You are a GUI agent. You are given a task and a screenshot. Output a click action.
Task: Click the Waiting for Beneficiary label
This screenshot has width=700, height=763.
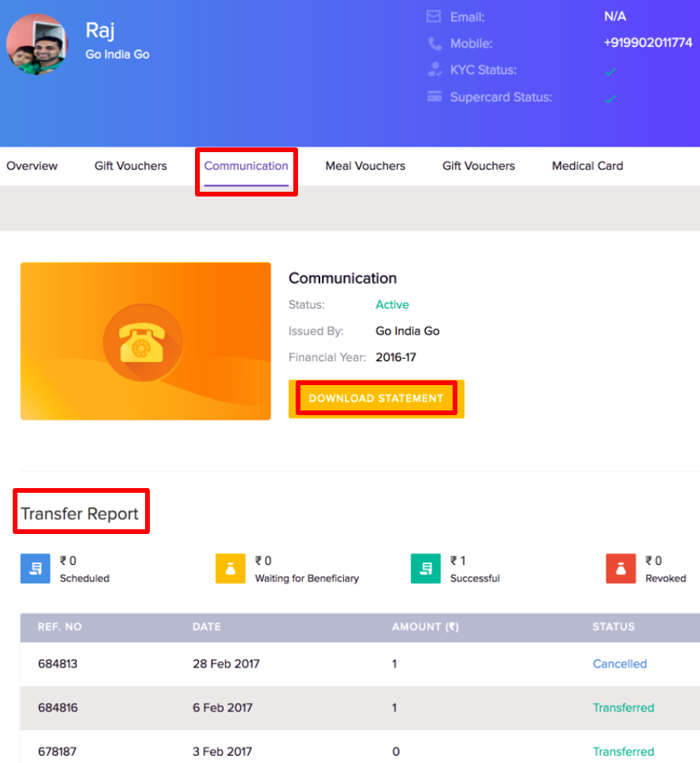[x=307, y=578]
